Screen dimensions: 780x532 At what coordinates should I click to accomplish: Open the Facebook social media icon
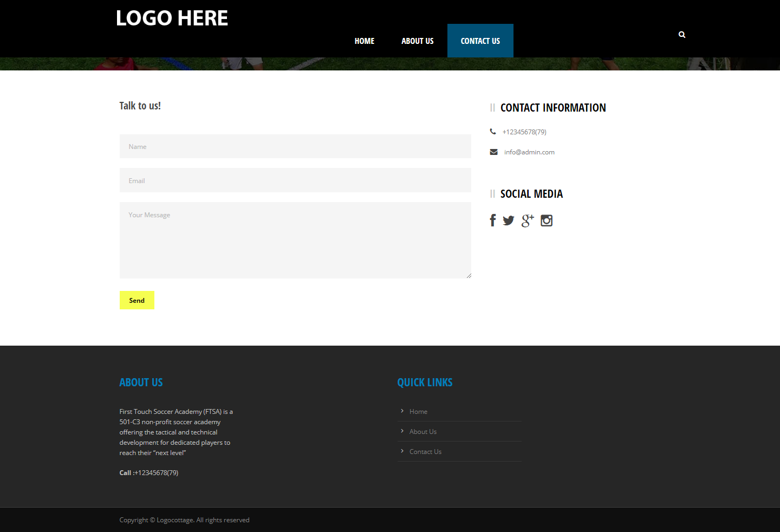[x=492, y=220]
